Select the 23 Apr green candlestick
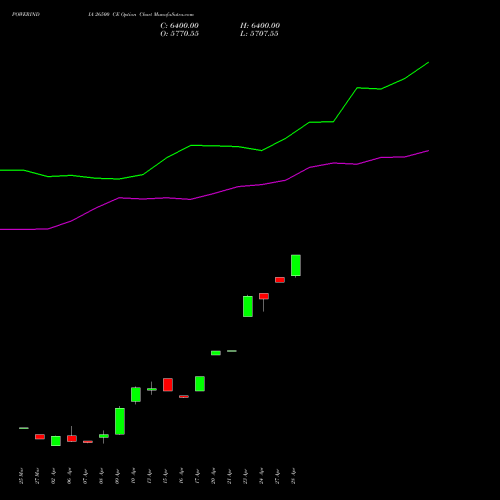Viewport: 500px width, 500px height. coord(248,306)
